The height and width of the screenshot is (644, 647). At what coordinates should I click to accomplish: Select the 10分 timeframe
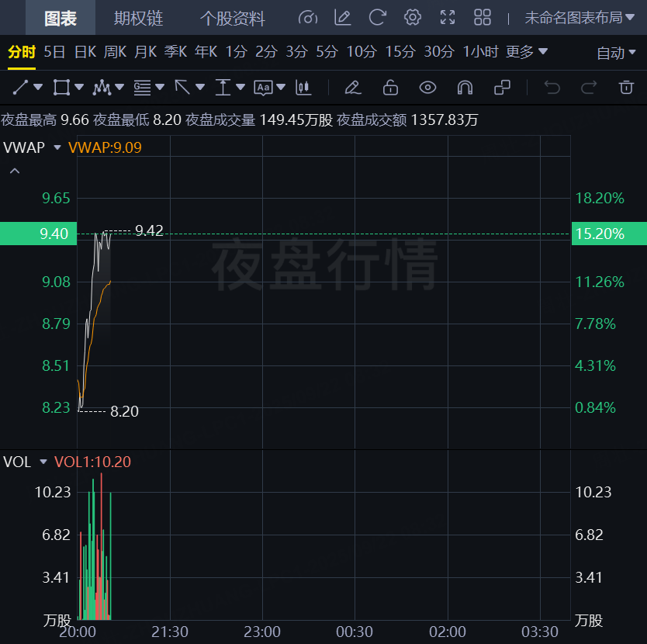362,52
